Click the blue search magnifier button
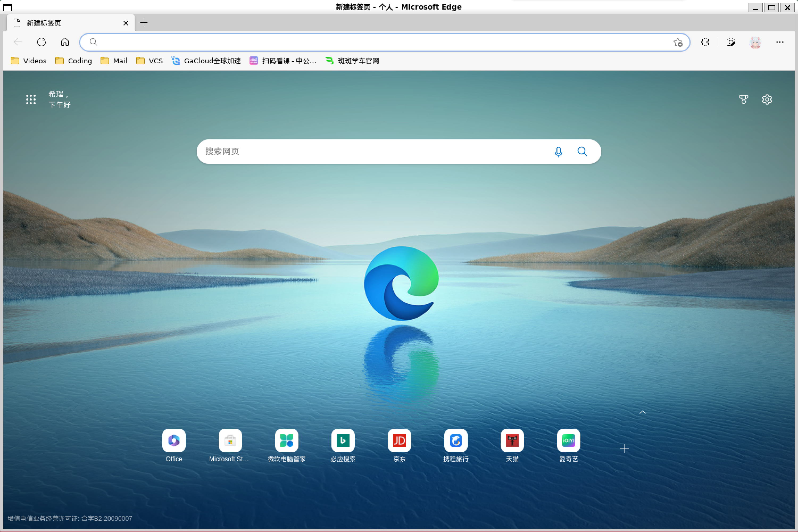Image resolution: width=798 pixels, height=532 pixels. tap(582, 152)
